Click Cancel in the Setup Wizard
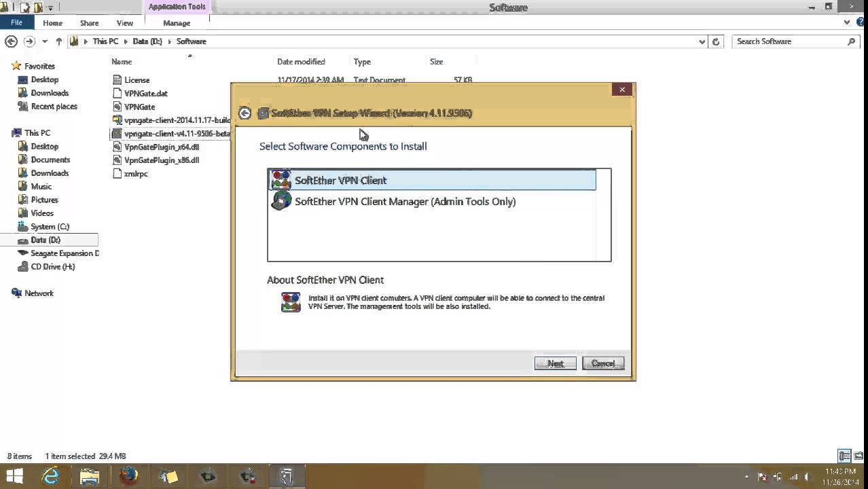This screenshot has height=489, width=868. tap(603, 363)
